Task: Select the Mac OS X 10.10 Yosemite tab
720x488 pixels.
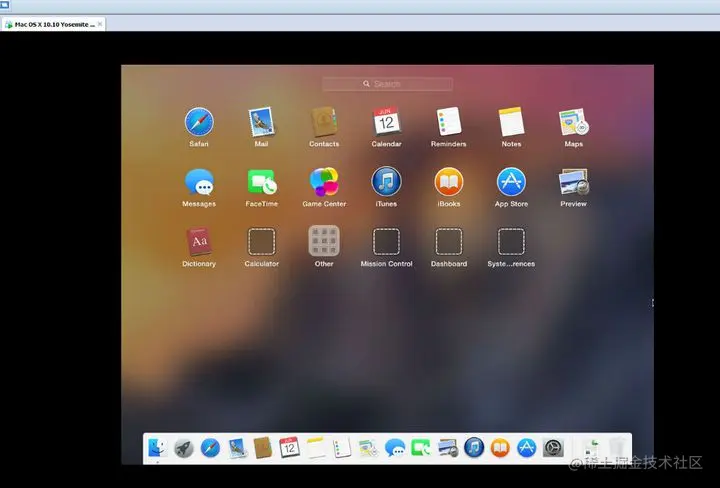Action: pos(54,24)
